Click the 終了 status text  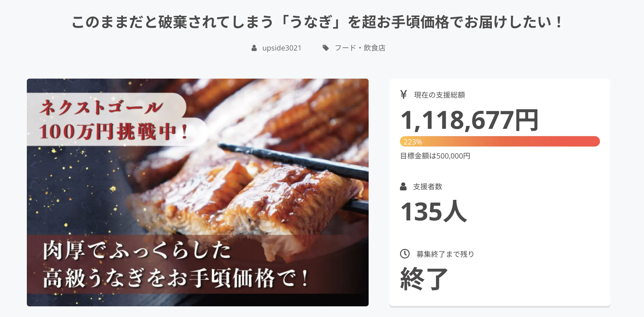tap(424, 279)
